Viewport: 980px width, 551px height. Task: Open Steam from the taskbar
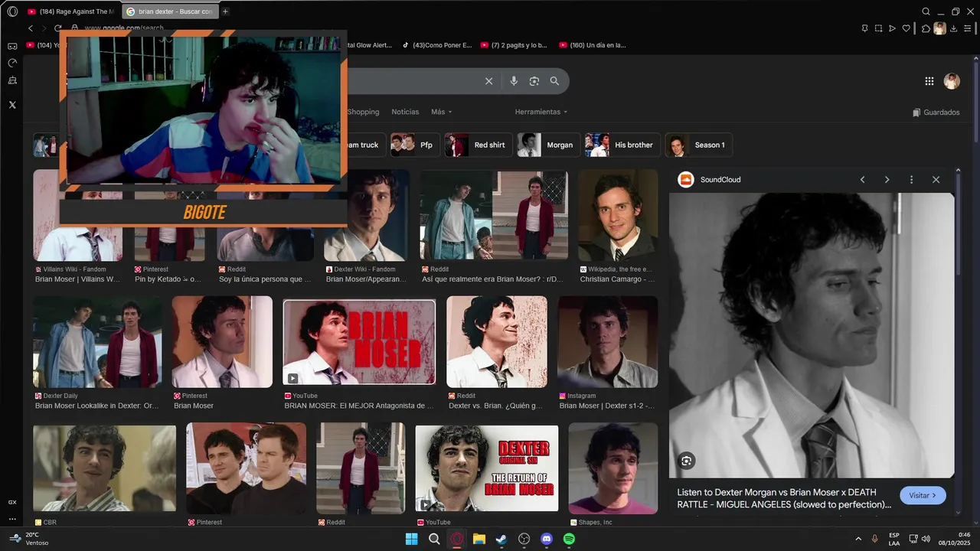pyautogui.click(x=501, y=539)
